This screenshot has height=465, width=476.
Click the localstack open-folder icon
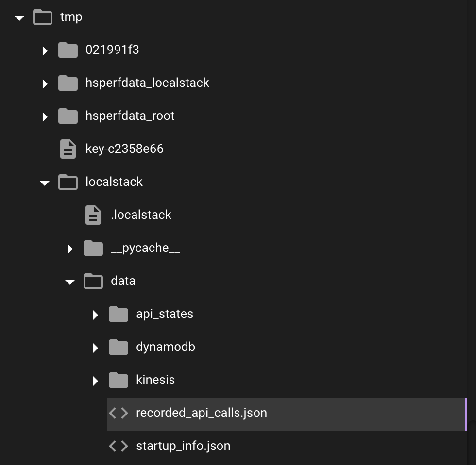68,182
